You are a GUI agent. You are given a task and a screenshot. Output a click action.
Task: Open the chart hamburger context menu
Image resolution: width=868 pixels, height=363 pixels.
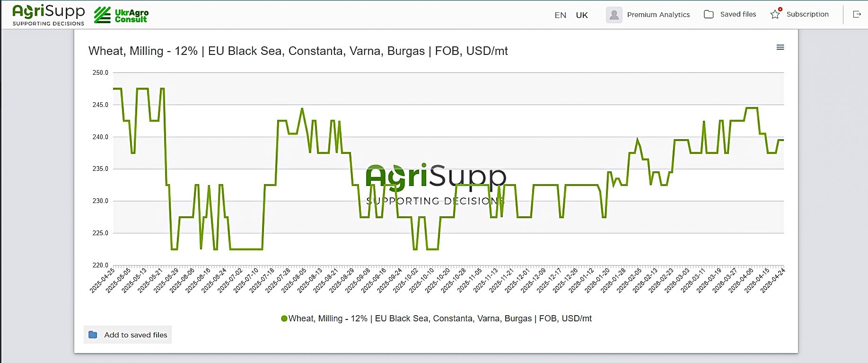pos(780,47)
